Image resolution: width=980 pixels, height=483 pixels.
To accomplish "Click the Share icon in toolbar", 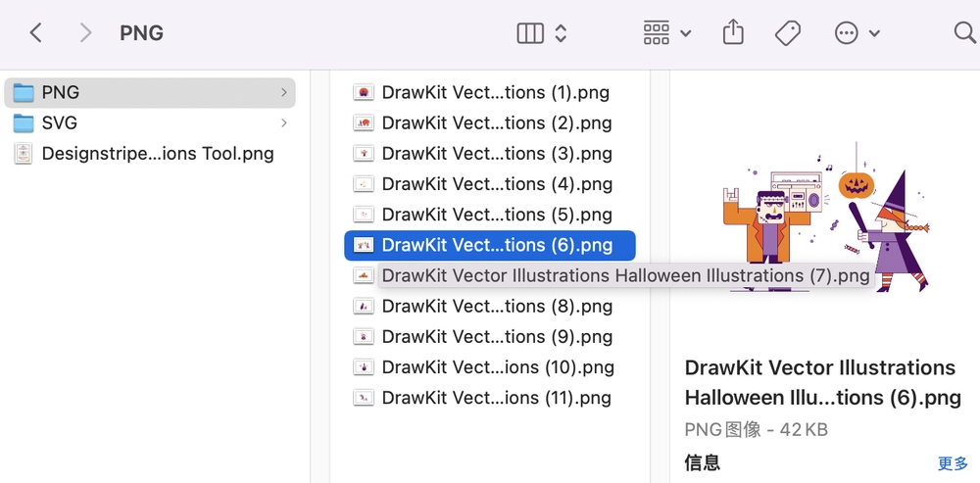I will 733,32.
